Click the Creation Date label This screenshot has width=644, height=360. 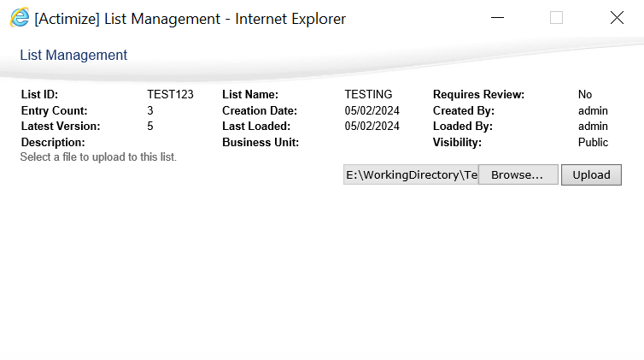(260, 110)
